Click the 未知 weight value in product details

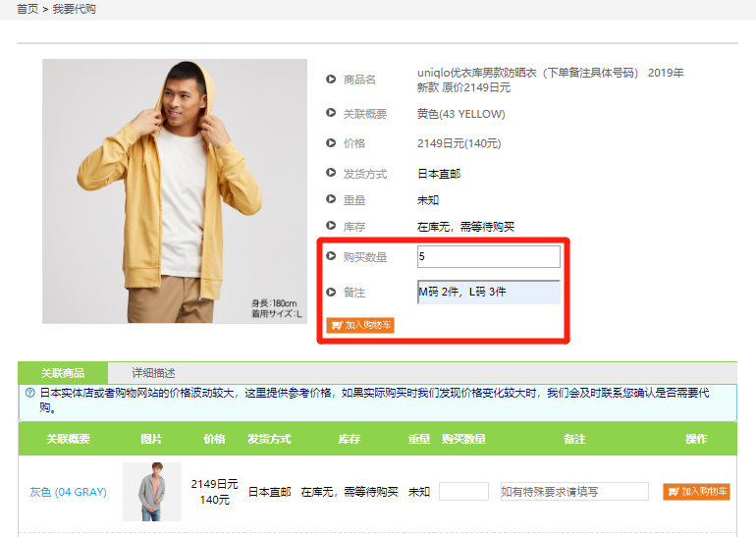pyautogui.click(x=428, y=200)
